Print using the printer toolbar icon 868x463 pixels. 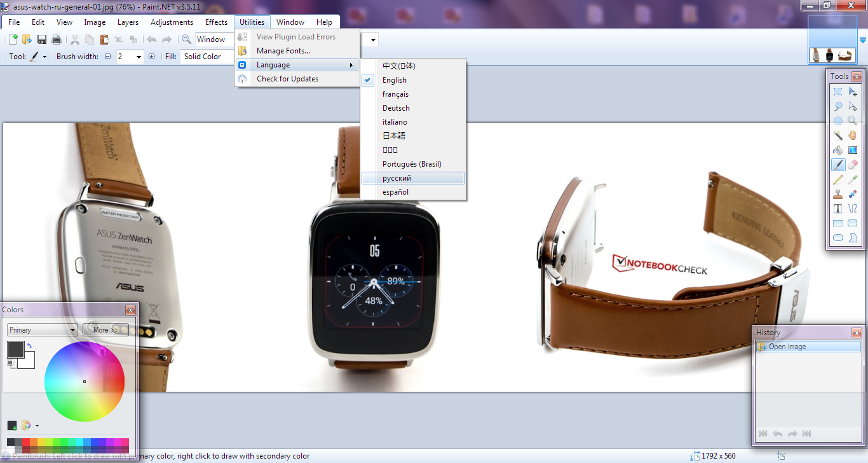[57, 39]
